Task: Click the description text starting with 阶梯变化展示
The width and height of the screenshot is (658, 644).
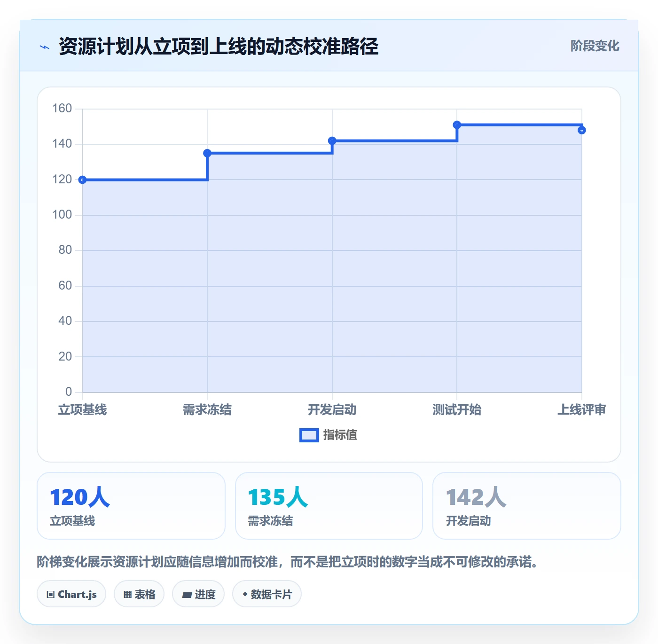Action: coord(288,562)
